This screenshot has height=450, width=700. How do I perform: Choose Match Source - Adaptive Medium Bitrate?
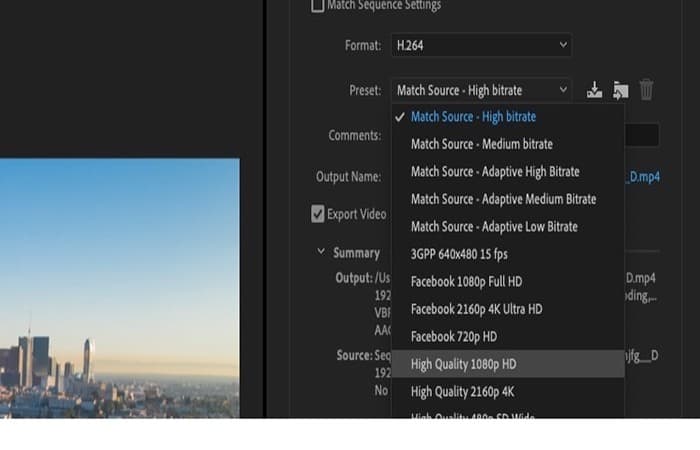[508, 199]
